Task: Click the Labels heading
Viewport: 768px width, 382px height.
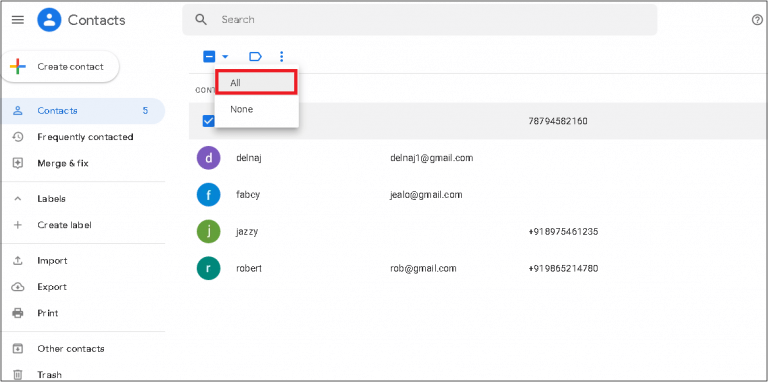Action: click(x=51, y=199)
